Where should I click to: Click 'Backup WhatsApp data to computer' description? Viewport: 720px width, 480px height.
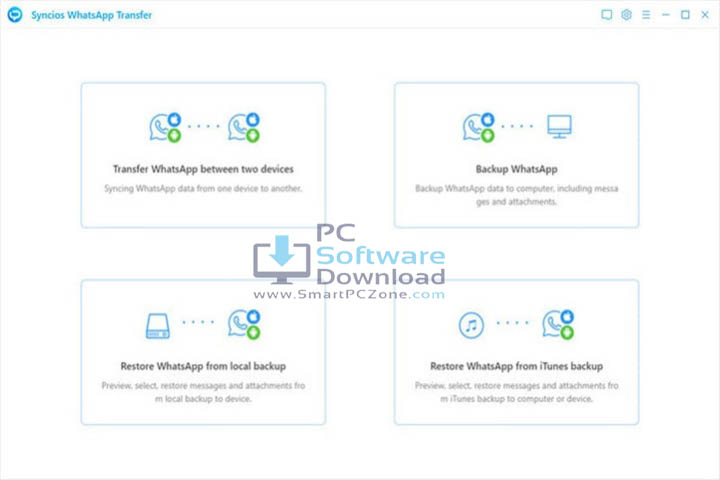pos(517,195)
